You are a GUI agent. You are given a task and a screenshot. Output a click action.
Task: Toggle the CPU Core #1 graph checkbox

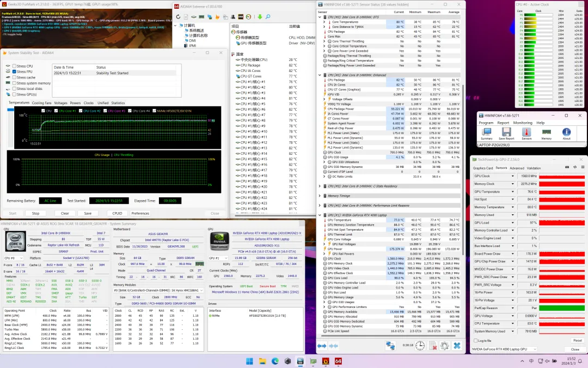56,111
